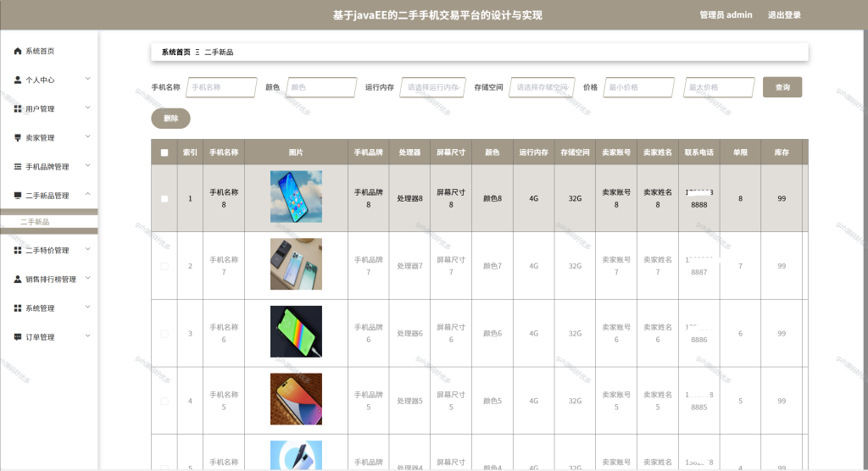Click the chat icon for 订单管理
868x471 pixels.
pos(18,336)
